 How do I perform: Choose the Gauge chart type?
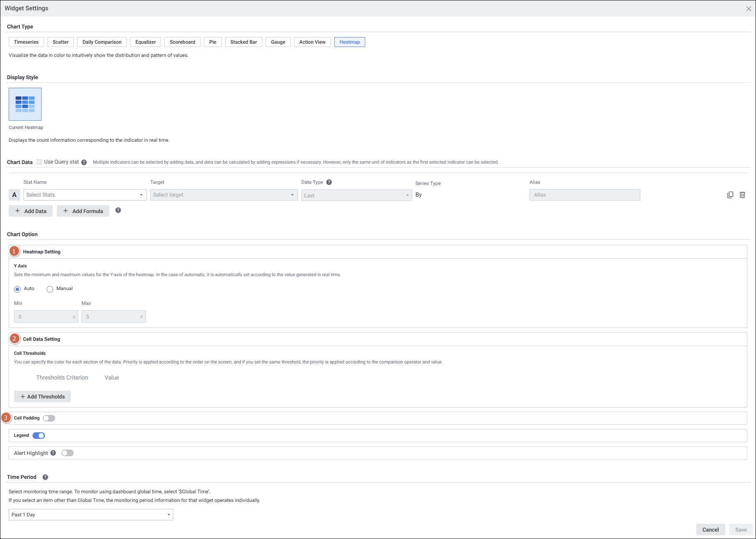(x=278, y=42)
